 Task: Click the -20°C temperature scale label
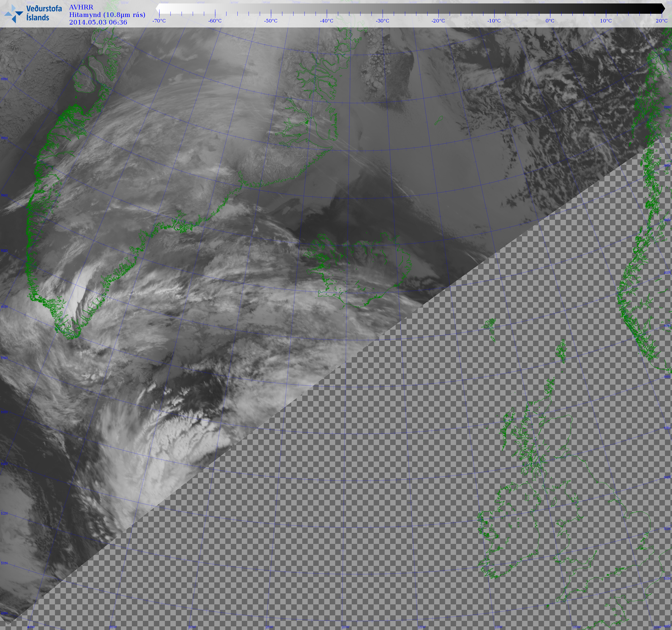[x=438, y=21]
